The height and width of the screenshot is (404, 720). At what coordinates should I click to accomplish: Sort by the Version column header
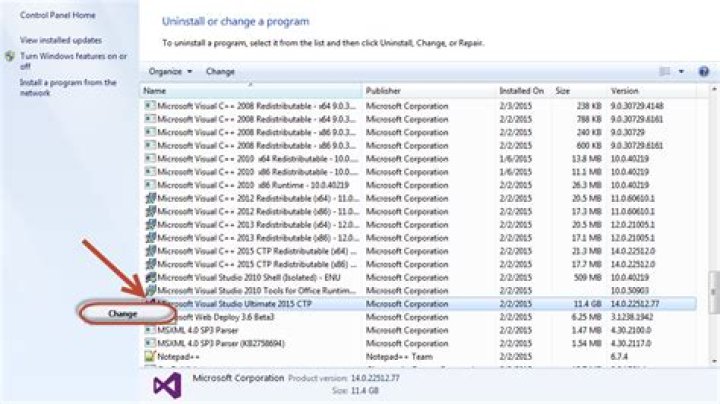pos(652,91)
